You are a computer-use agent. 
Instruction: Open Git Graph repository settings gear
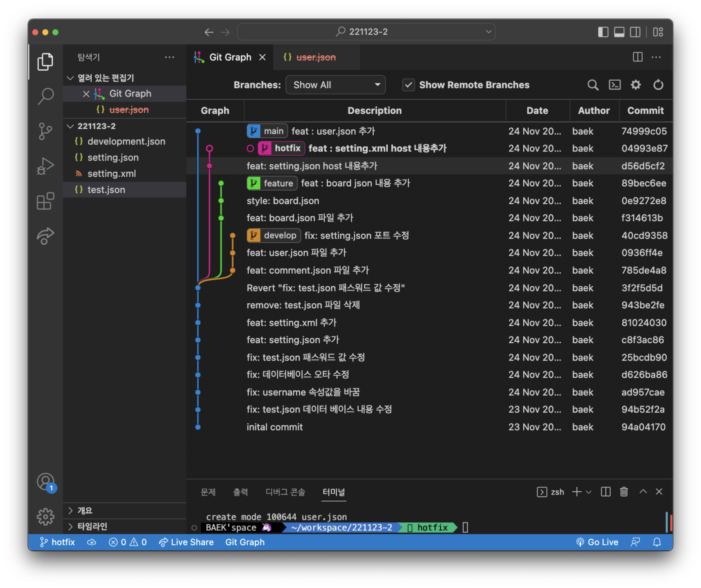pyautogui.click(x=636, y=85)
